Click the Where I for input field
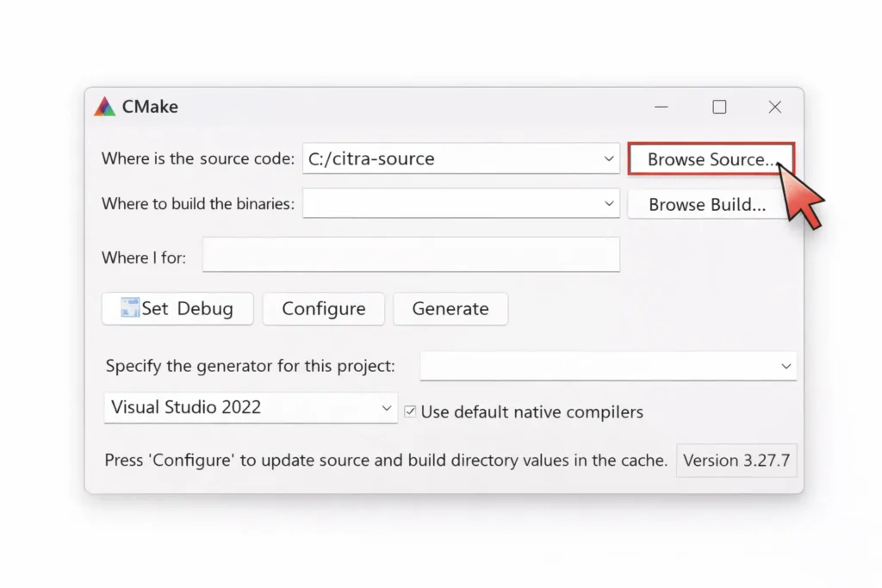882x588 pixels. tap(411, 255)
